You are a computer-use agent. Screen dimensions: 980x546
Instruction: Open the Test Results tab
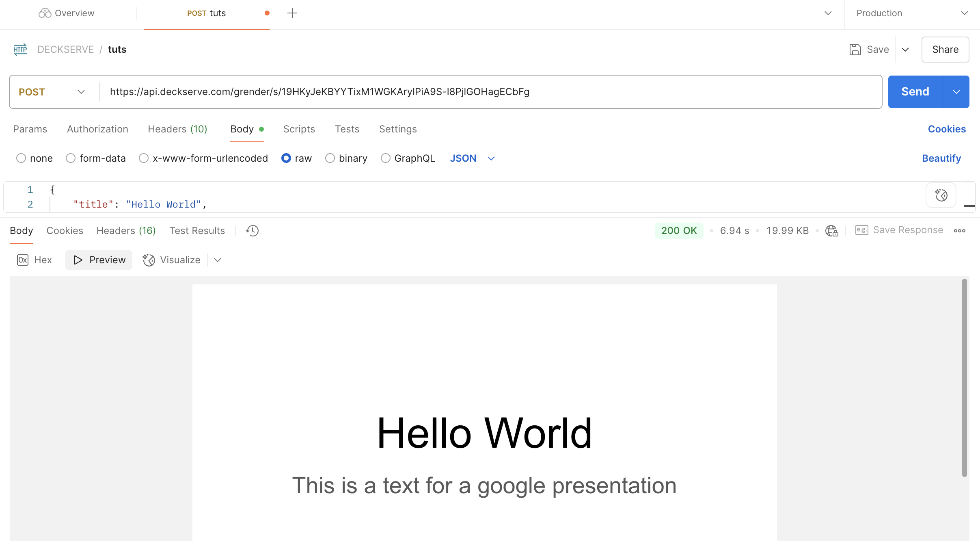coord(197,231)
